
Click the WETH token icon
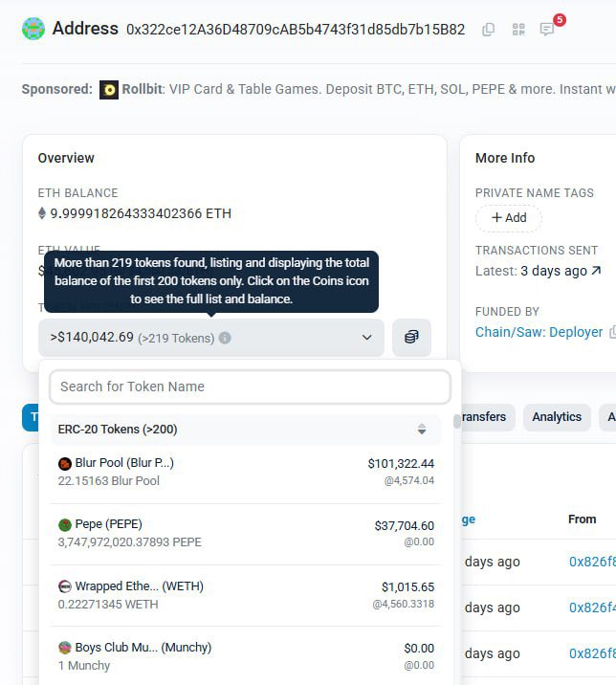(x=65, y=586)
